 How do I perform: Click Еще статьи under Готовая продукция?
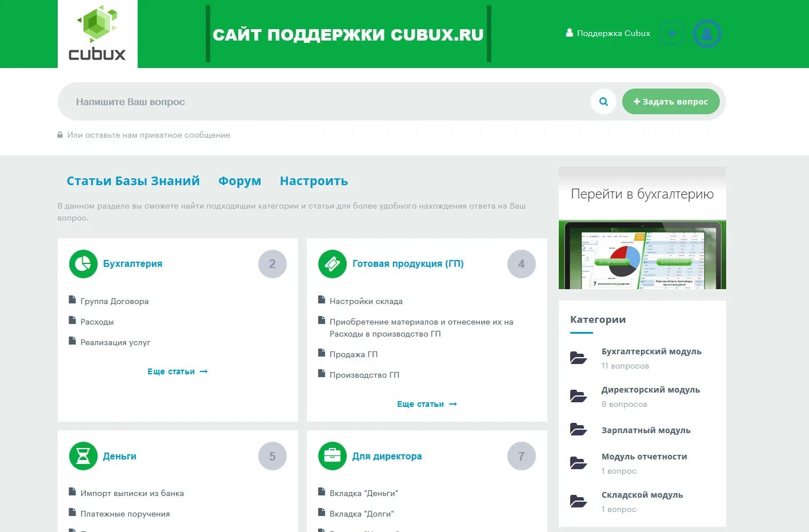[427, 404]
